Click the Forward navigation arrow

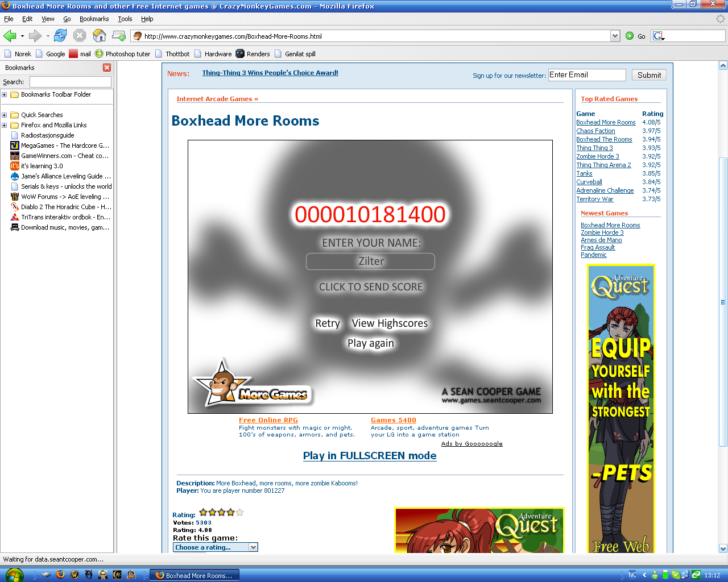35,36
